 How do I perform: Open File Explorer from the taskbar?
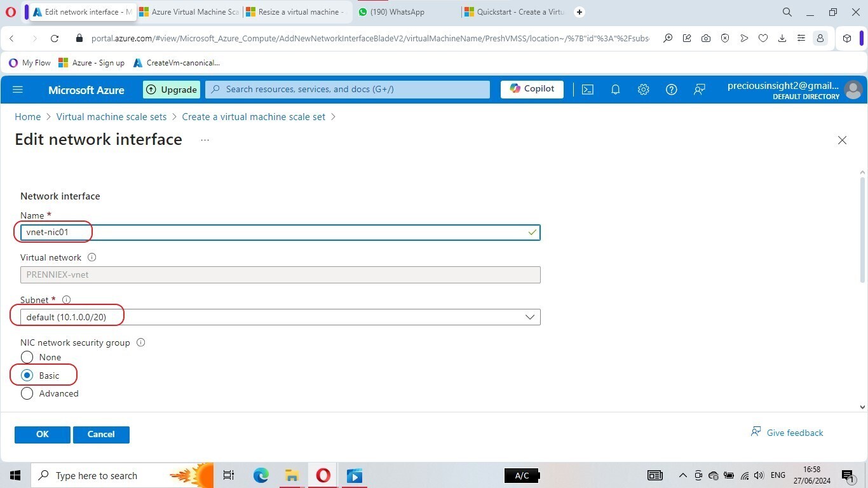click(292, 475)
